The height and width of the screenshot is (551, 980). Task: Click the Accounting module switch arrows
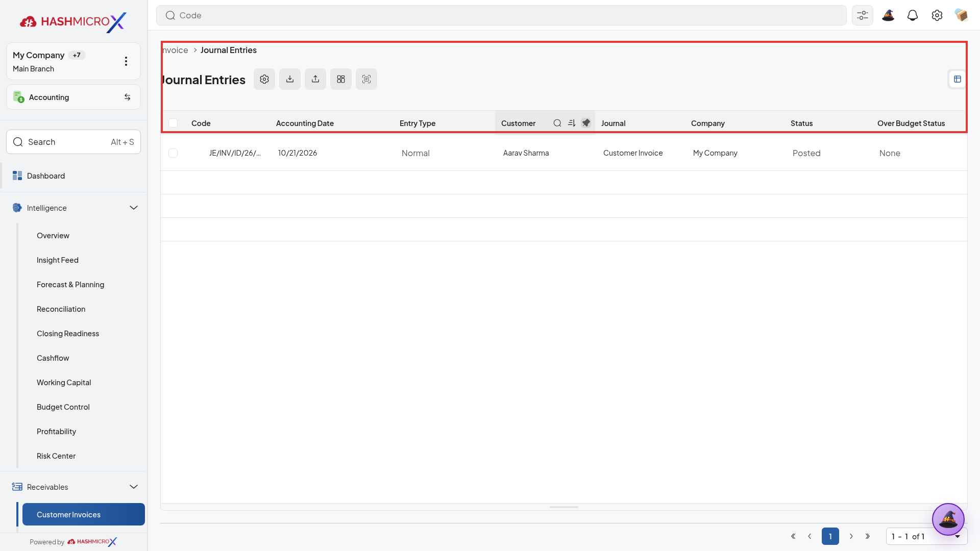tap(128, 97)
